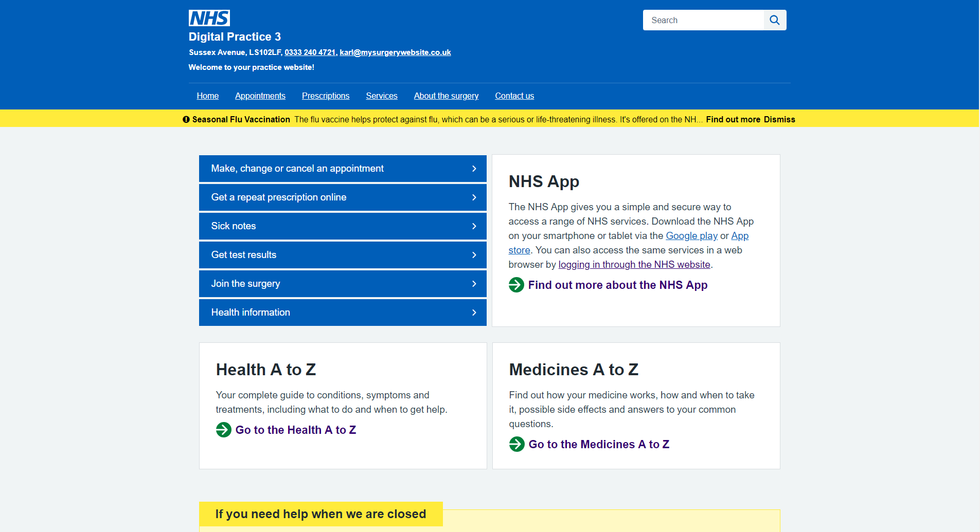Click the chevron on the Sick notes row
The image size is (980, 532).
(x=474, y=226)
